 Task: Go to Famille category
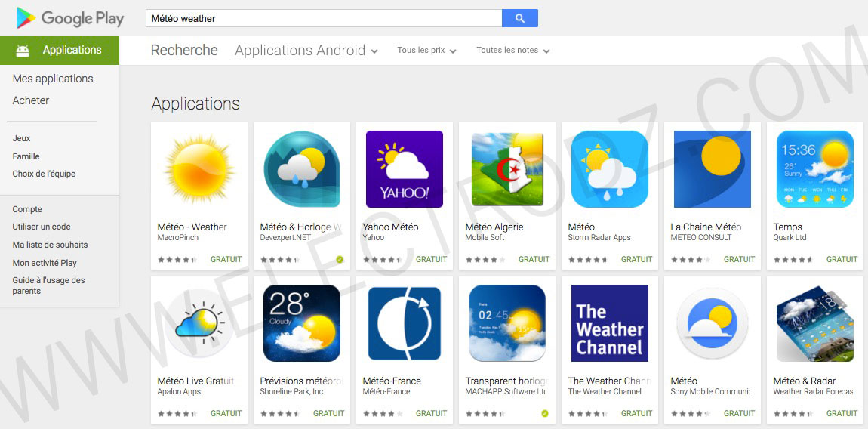[26, 156]
